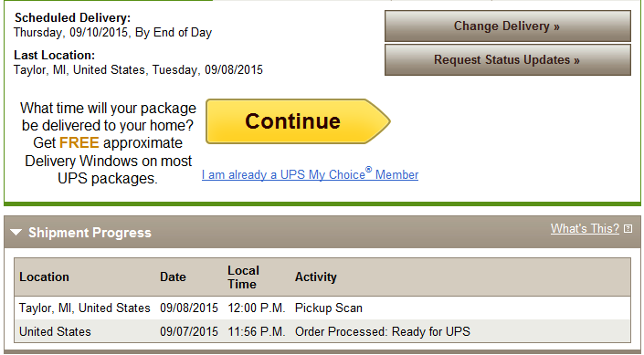Select the Pickup Scan activity entry

click(329, 308)
